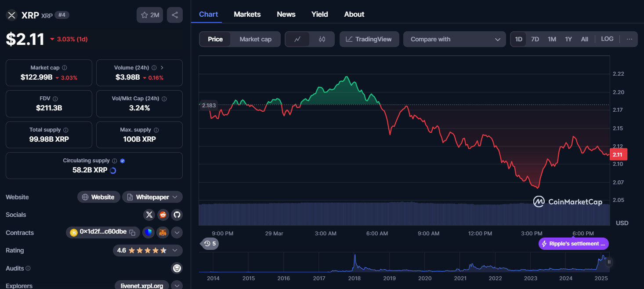Click the 2.183 opening price label
The height and width of the screenshot is (289, 644).
(209, 106)
